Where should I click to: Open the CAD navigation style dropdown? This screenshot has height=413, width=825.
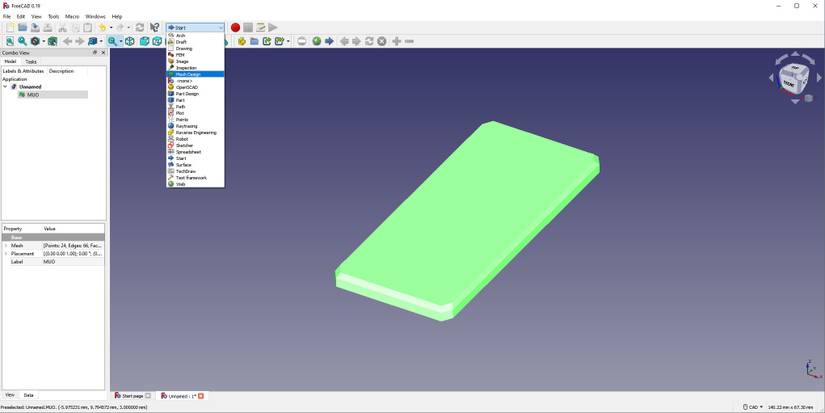(753, 407)
